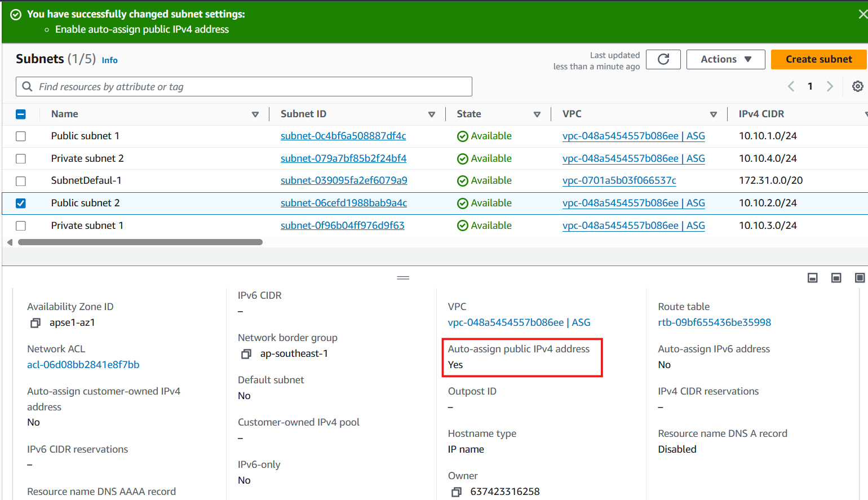
Task: Select the Private subnet 1 checkbox
Action: [x=21, y=226]
